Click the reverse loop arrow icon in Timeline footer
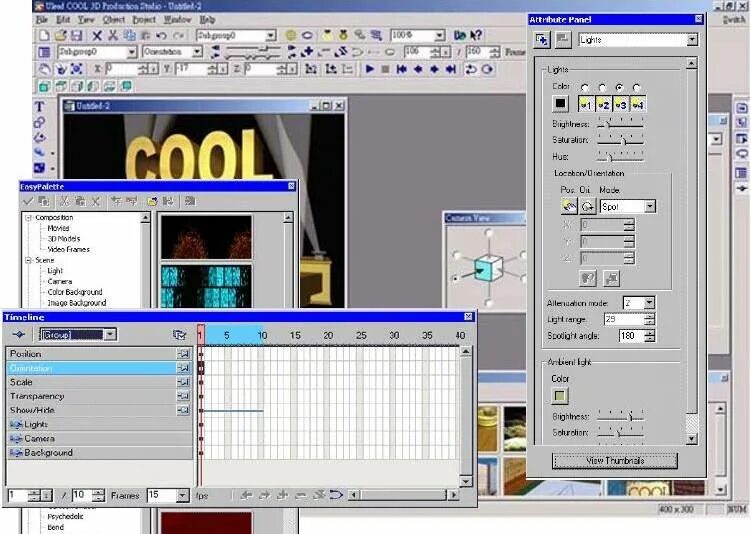 pyautogui.click(x=336, y=495)
